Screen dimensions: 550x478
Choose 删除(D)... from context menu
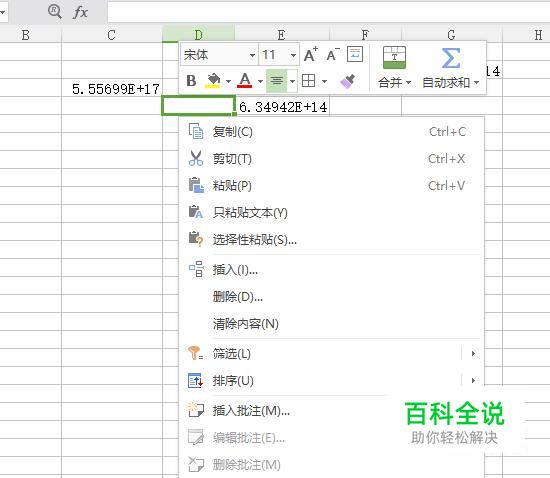331,297
